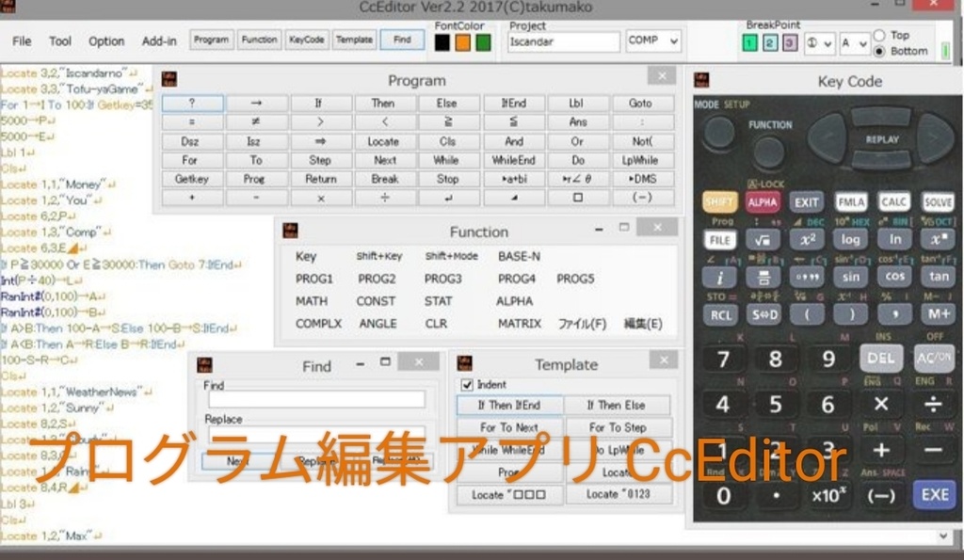Open the Option menu
This screenshot has height=560, width=964.
coord(105,41)
